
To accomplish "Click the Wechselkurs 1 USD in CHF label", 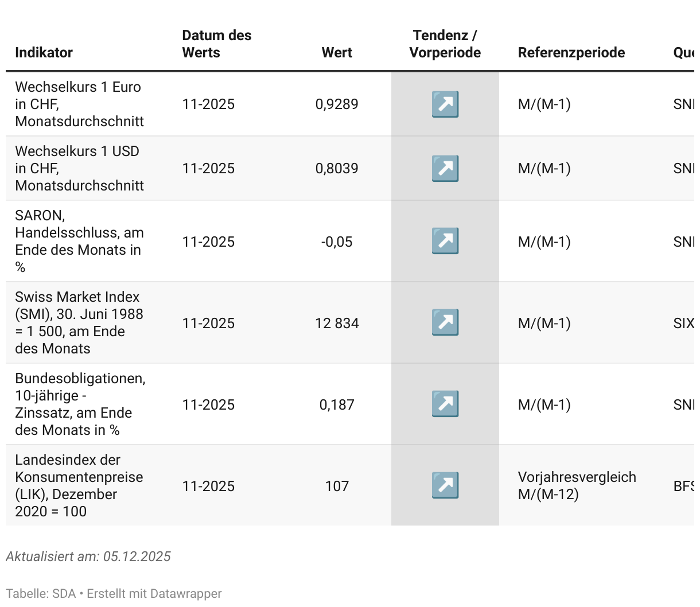I will point(79,168).
